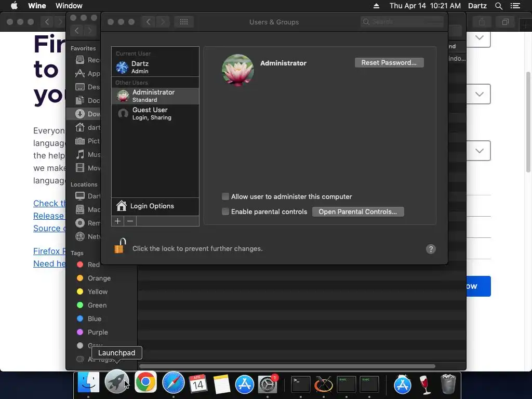Select Guest User row
The width and height of the screenshot is (532, 399).
[x=155, y=114]
